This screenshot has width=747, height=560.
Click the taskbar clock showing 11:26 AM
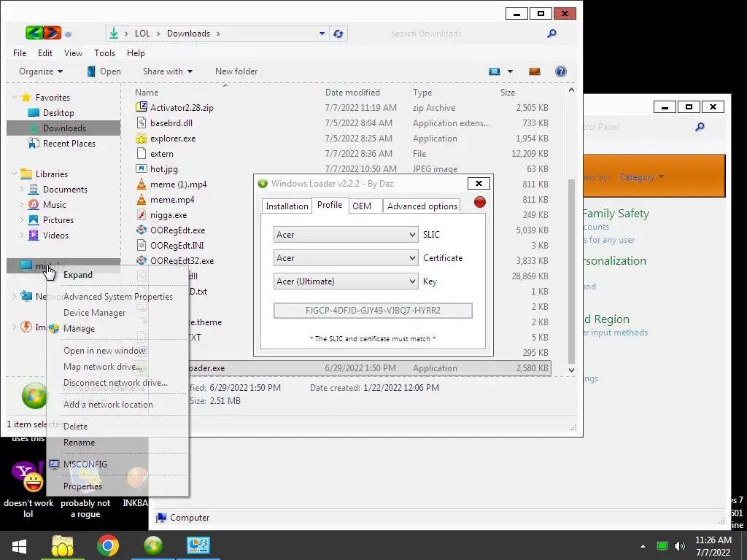pyautogui.click(x=713, y=546)
